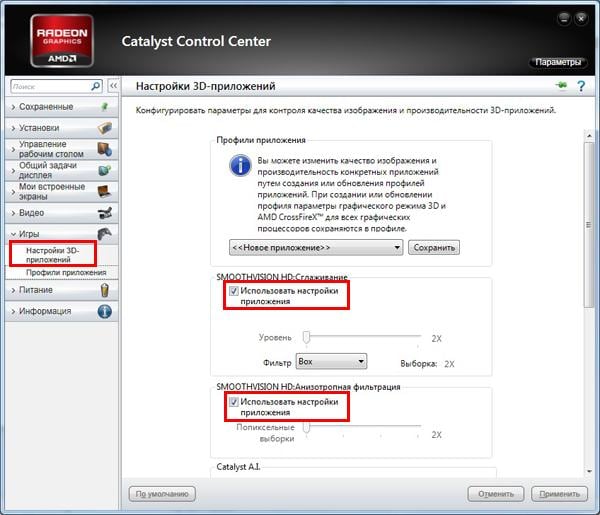Click the Видео section icon
Screen dimensions: 600x515
(x=104, y=213)
